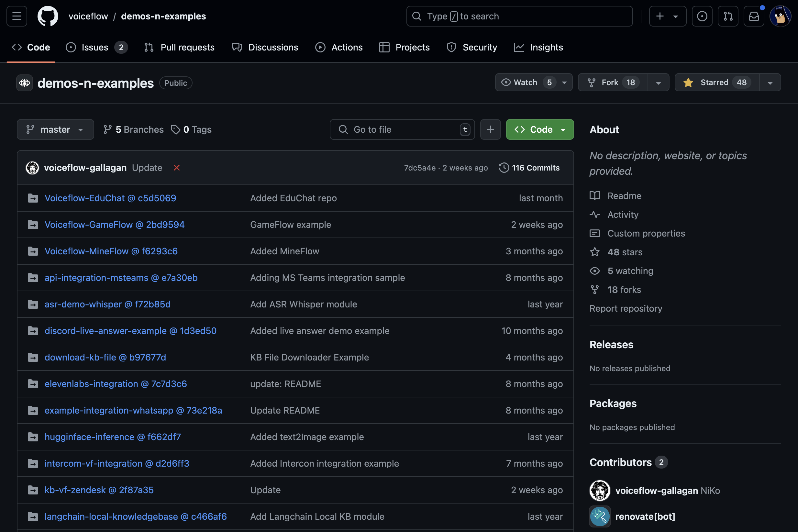Click submodule folder icon for Voiceflow-GameFlow

click(x=33, y=225)
